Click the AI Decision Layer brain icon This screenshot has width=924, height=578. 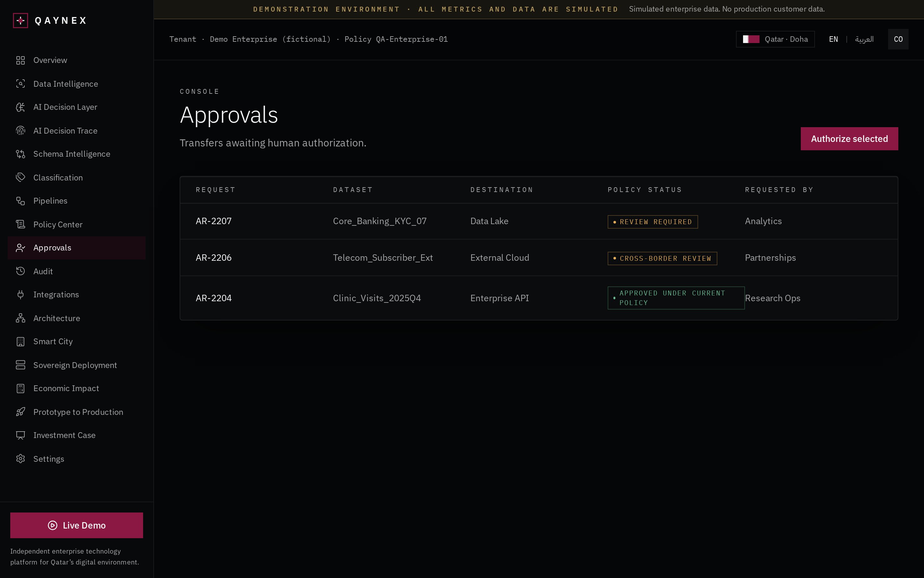pos(21,107)
